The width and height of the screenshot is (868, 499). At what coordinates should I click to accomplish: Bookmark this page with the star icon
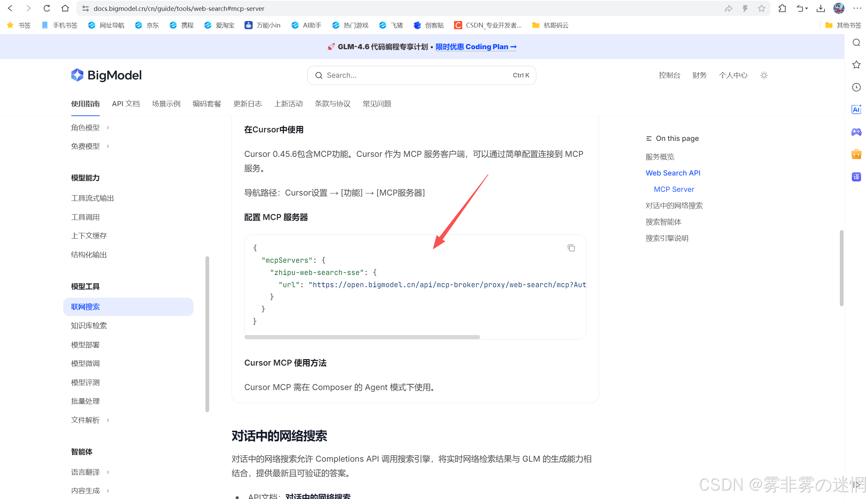(761, 8)
